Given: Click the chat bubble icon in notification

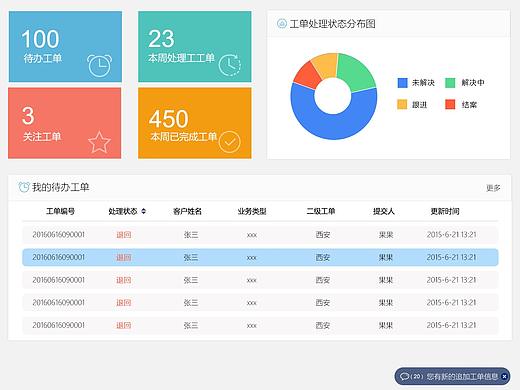Looking at the screenshot, I should 404,376.
